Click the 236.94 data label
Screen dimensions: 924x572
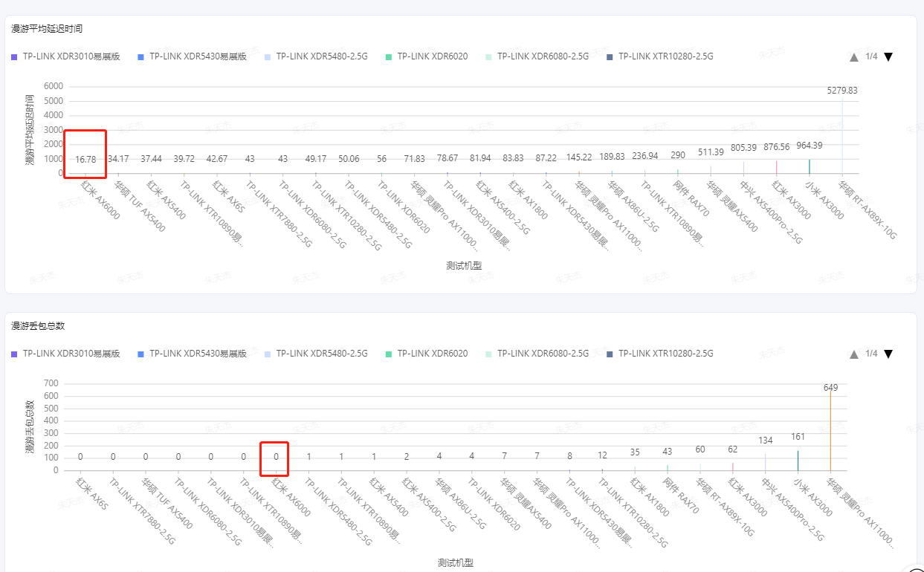(x=645, y=156)
